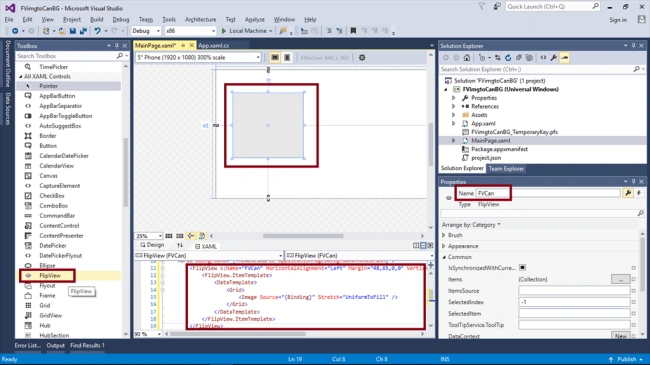
Task: Click Home icon in Solution Explorer
Action: click(467, 58)
